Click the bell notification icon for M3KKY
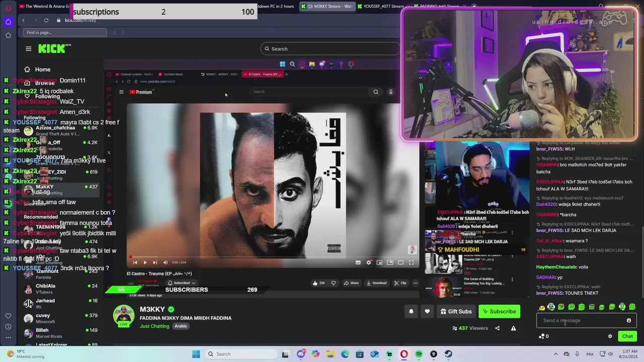This screenshot has width=644, height=362. tap(411, 312)
